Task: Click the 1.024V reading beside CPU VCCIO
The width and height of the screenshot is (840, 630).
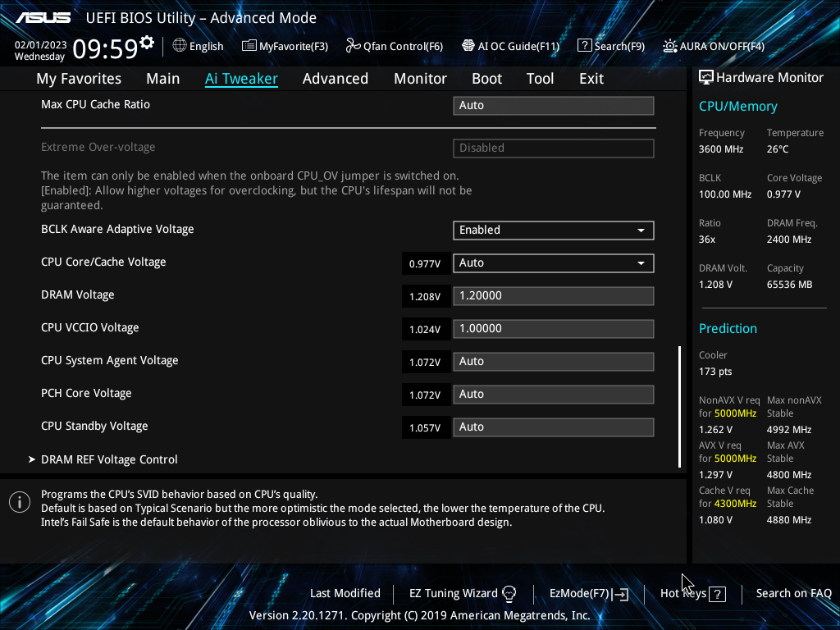Action: [x=425, y=330]
